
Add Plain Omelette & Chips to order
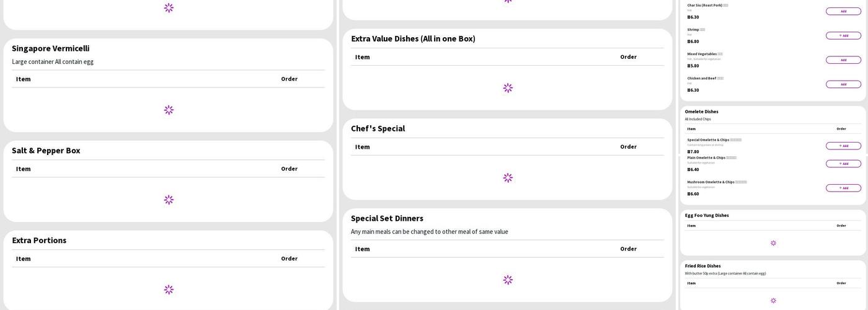pyautogui.click(x=843, y=164)
